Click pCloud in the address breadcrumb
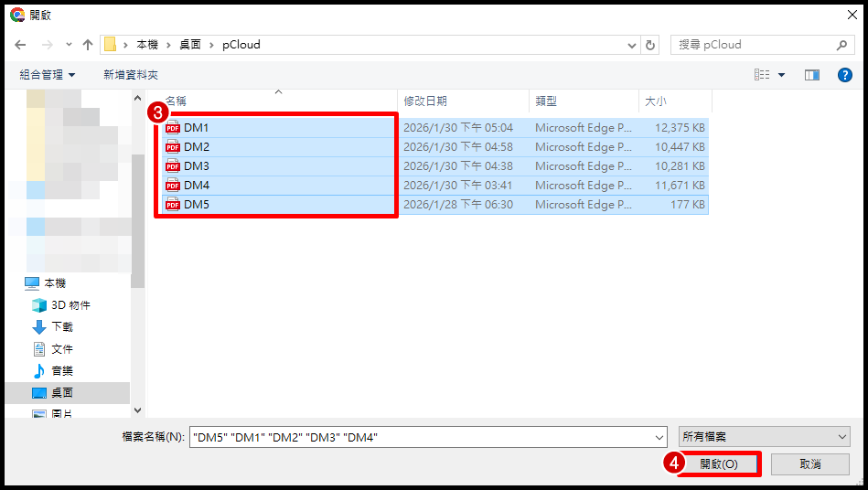This screenshot has height=490, width=868. pos(241,45)
